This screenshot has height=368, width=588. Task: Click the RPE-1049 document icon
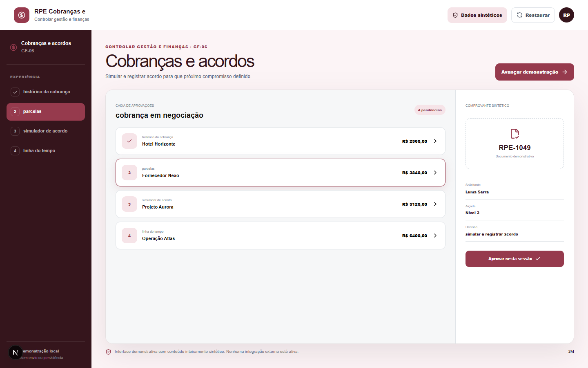pyautogui.click(x=514, y=134)
